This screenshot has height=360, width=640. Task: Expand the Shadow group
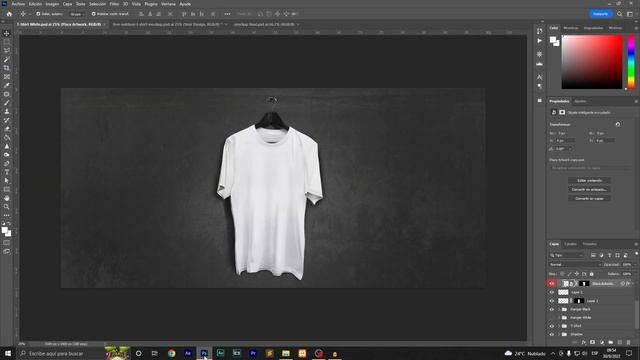click(559, 334)
